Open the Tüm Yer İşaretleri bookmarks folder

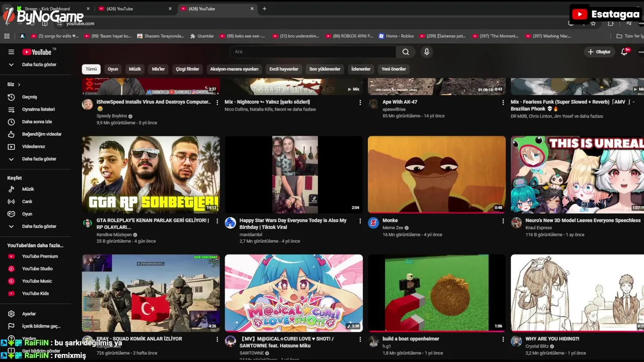[x=630, y=36]
